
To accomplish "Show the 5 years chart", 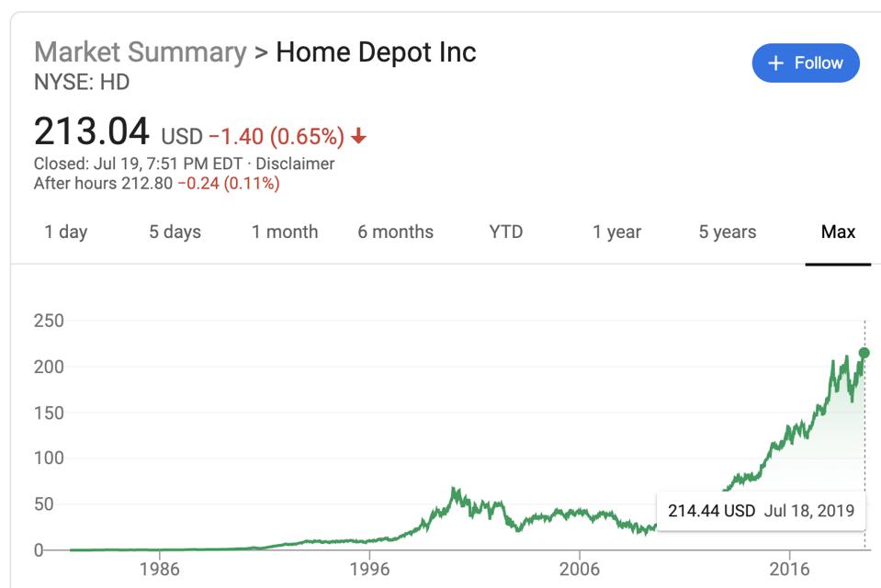I will [728, 232].
